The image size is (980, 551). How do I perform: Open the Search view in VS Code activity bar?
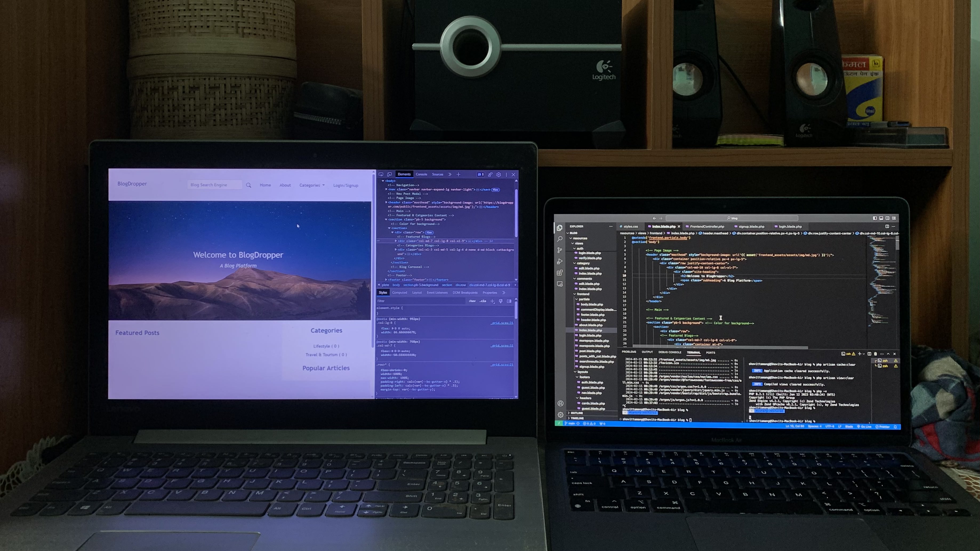click(x=560, y=239)
